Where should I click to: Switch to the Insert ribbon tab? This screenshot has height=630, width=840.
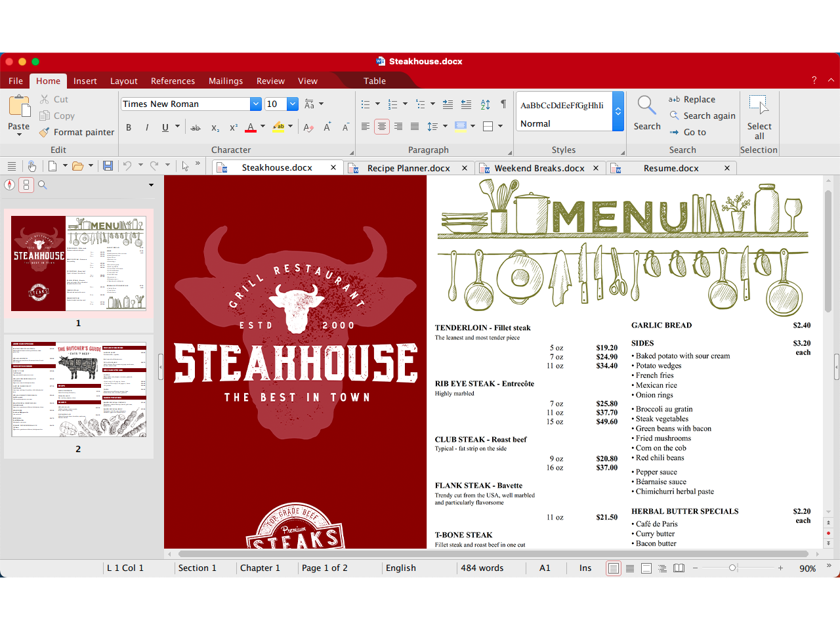click(85, 81)
